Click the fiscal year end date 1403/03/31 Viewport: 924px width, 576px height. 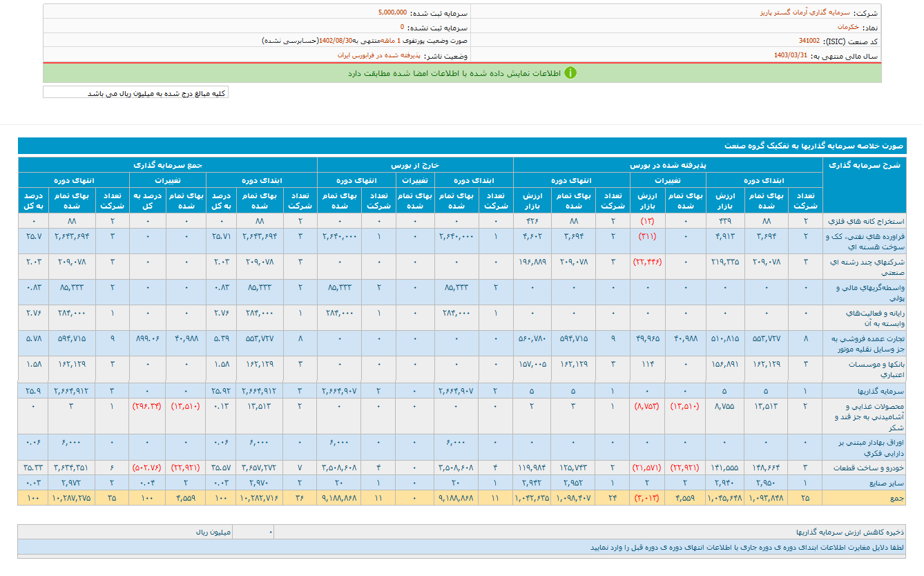791,55
